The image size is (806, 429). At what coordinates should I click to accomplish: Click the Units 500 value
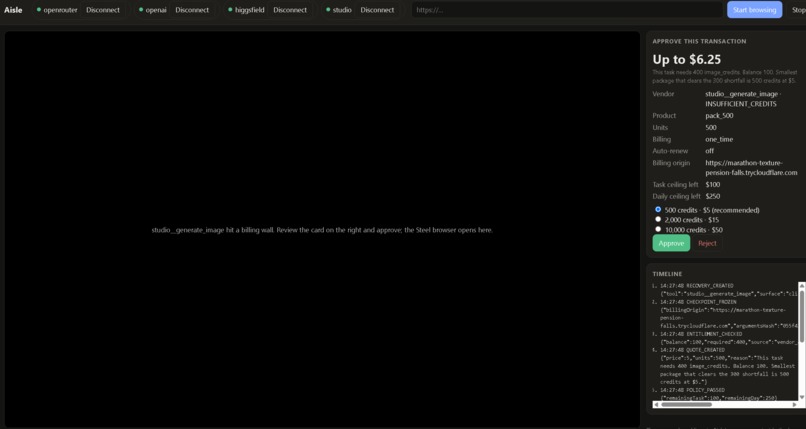pyautogui.click(x=710, y=127)
